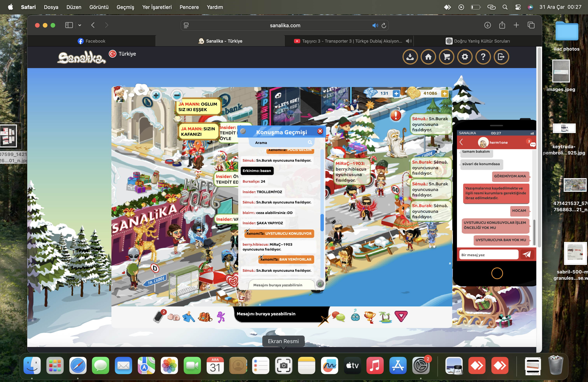The image size is (588, 382).
Task: Open a new Safari tab
Action: (516, 25)
